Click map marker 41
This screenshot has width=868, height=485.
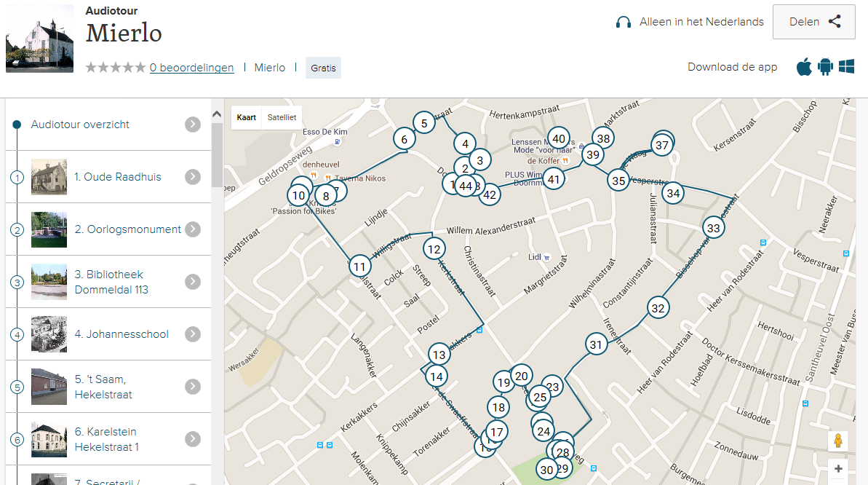click(554, 179)
